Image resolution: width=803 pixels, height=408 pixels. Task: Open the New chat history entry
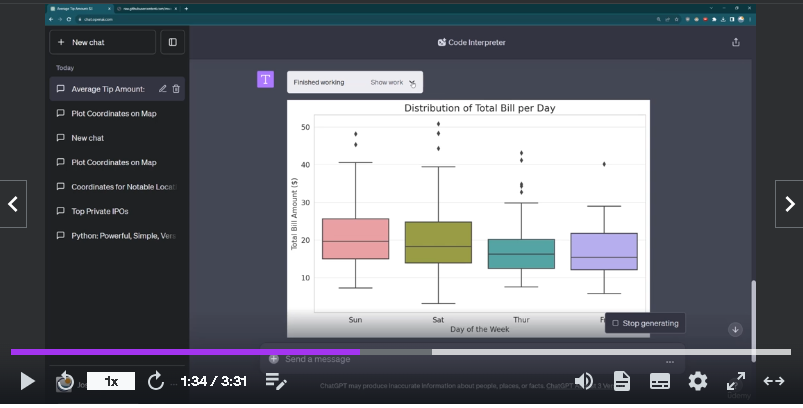pos(117,138)
